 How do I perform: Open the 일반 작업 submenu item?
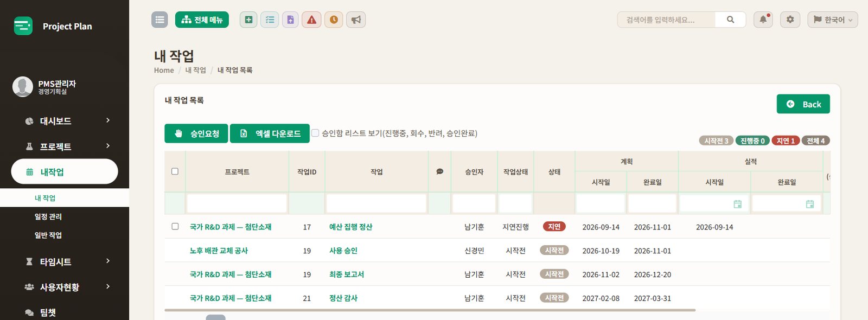coord(48,235)
